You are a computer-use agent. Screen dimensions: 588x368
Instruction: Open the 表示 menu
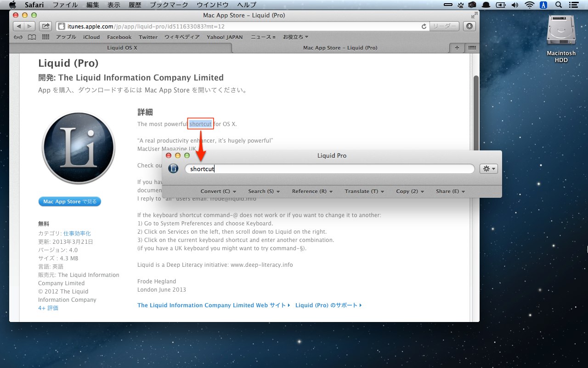(114, 5)
